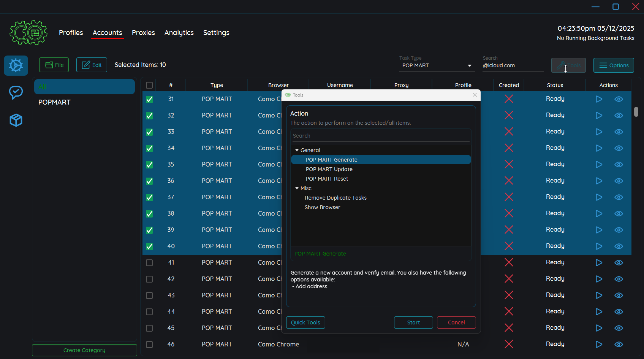Viewport: 644px width, 359px height.
Task: Uncheck row 34 checkbox
Action: click(x=149, y=148)
